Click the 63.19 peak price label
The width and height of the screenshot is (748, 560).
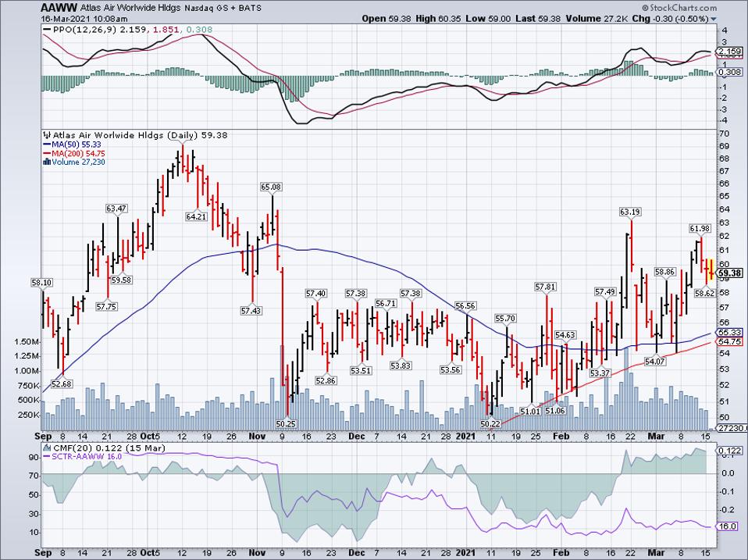click(x=630, y=212)
